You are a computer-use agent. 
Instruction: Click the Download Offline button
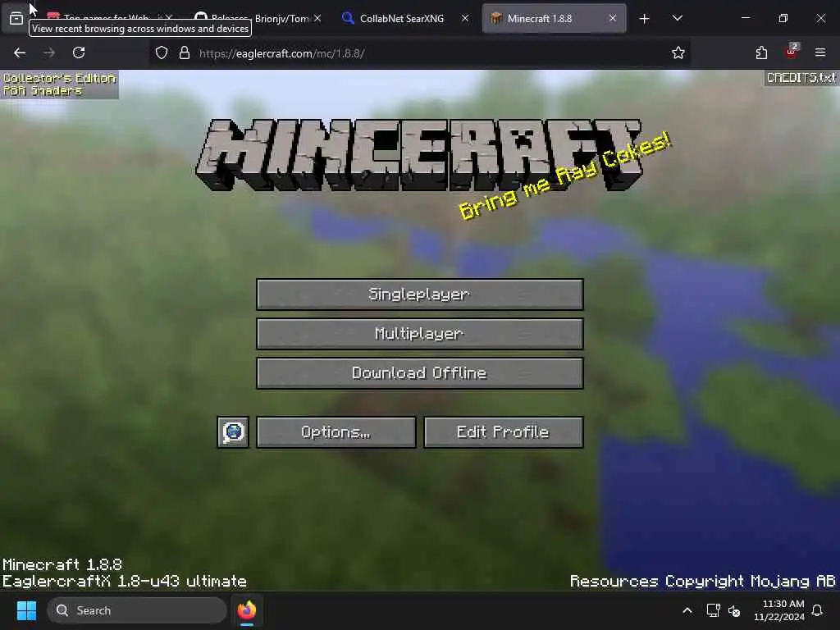[420, 373]
